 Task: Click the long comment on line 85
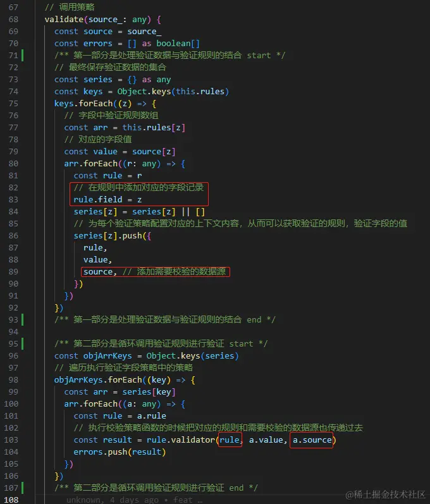(x=240, y=224)
